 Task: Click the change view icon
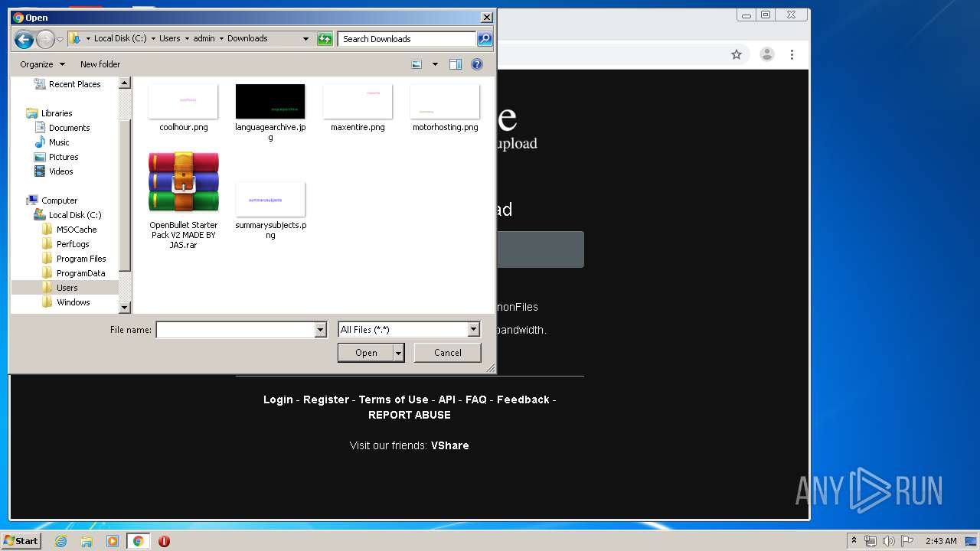pyautogui.click(x=416, y=64)
